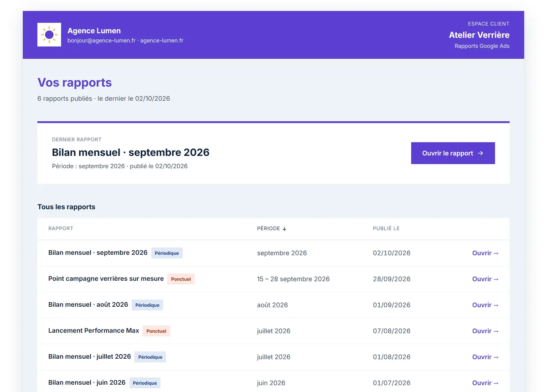The width and height of the screenshot is (547, 392).
Task: Open the 'Bilan mensuel · juin 2026' report
Action: click(x=485, y=383)
